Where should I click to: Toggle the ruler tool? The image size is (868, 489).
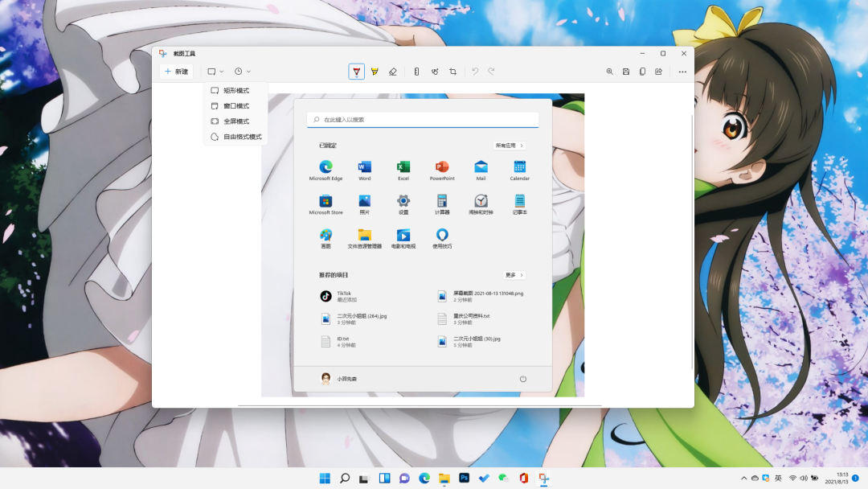tap(416, 72)
